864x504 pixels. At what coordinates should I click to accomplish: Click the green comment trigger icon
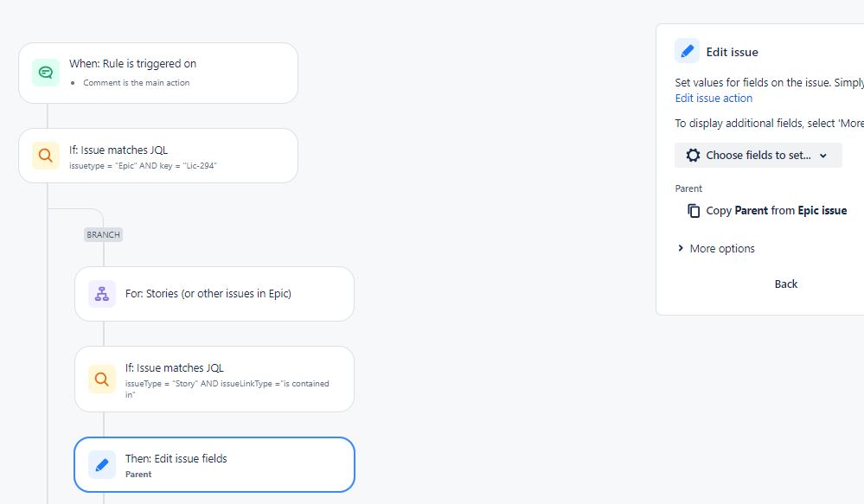point(46,72)
